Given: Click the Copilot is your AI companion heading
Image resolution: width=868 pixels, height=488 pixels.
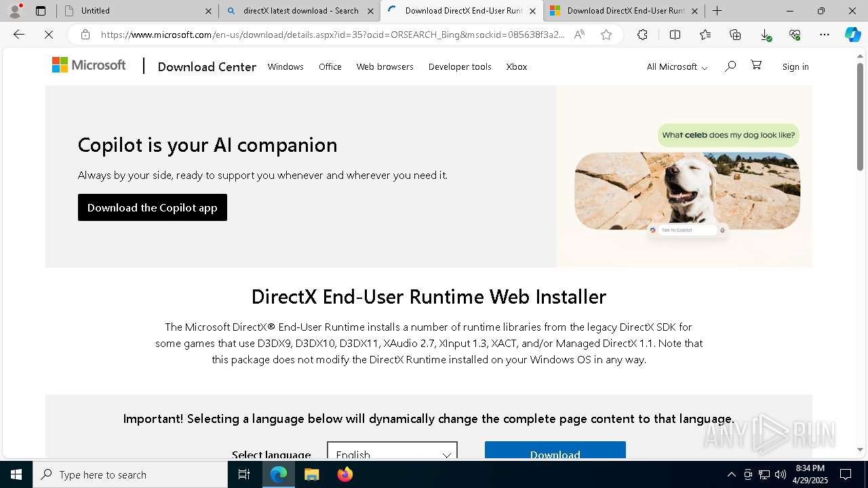Looking at the screenshot, I should pyautogui.click(x=208, y=145).
